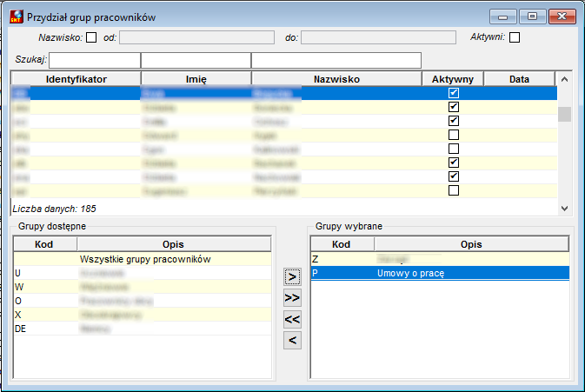Toggle Aktywny checkbox in third employee row
Image resolution: width=585 pixels, height=392 pixels.
[x=454, y=121]
